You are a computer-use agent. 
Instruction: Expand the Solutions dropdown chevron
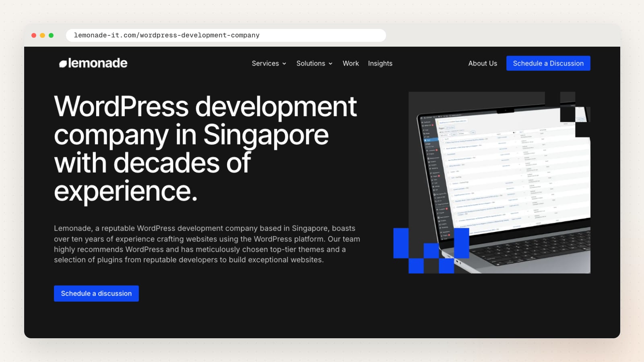click(x=330, y=64)
